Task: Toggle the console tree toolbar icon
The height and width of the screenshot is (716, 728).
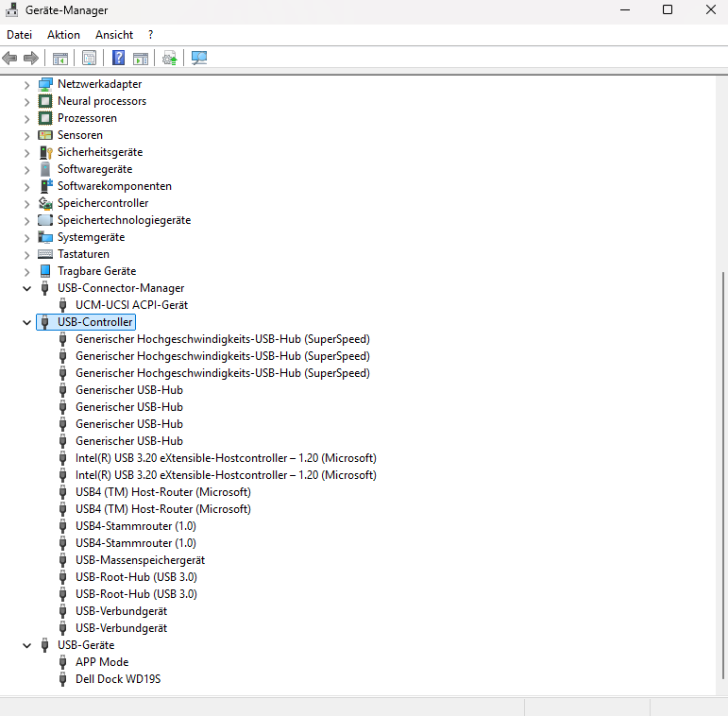Action: tap(60, 59)
